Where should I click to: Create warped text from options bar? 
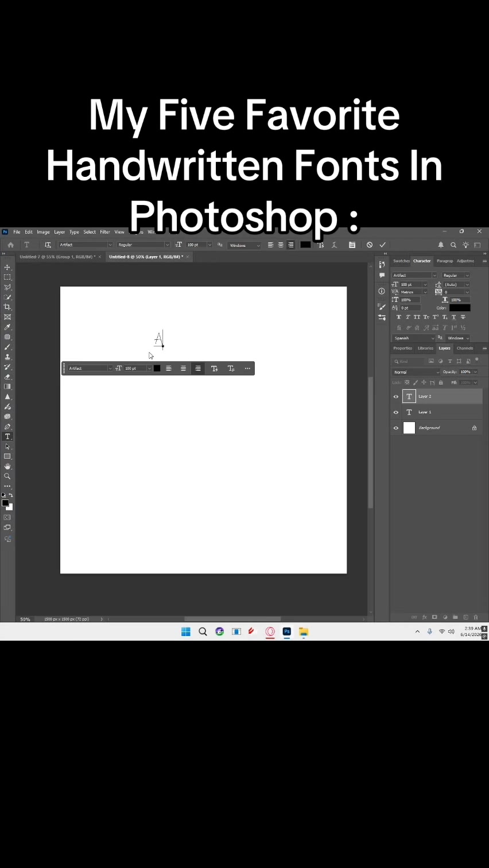click(x=335, y=245)
